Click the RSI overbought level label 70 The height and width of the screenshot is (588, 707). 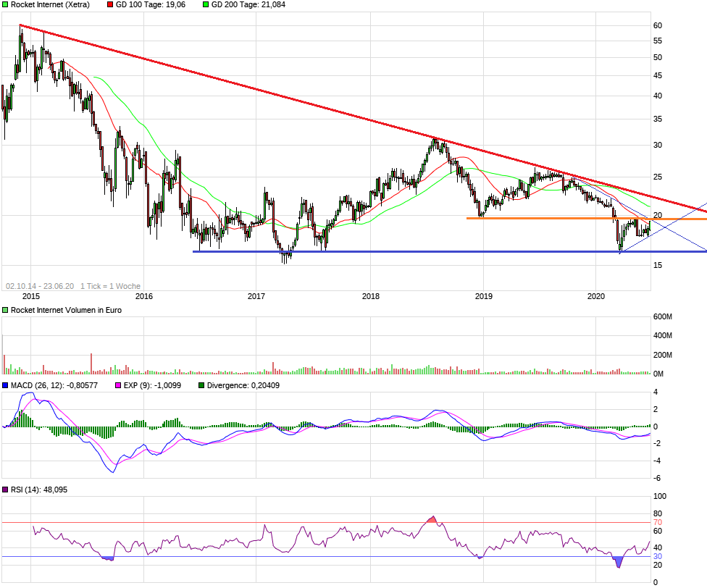coord(658,523)
